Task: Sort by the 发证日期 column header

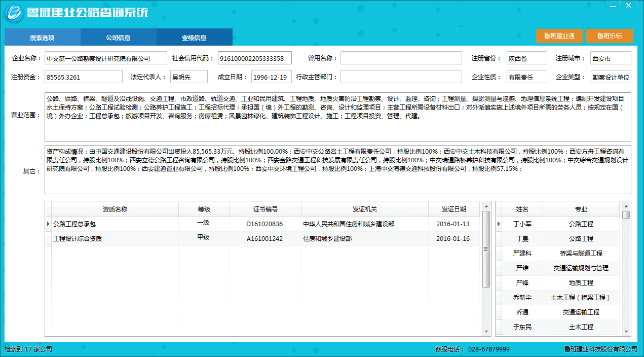Action: (453, 209)
